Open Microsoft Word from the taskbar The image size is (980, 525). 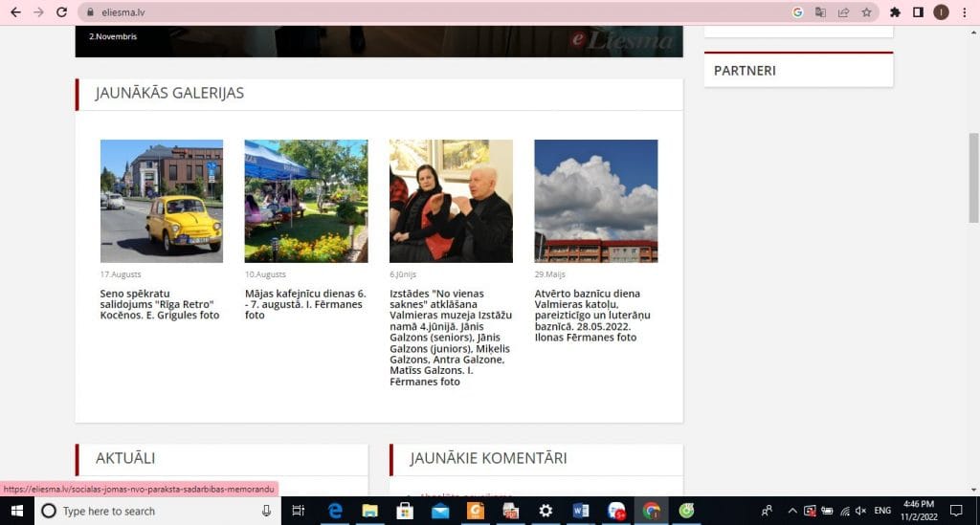tap(580, 512)
